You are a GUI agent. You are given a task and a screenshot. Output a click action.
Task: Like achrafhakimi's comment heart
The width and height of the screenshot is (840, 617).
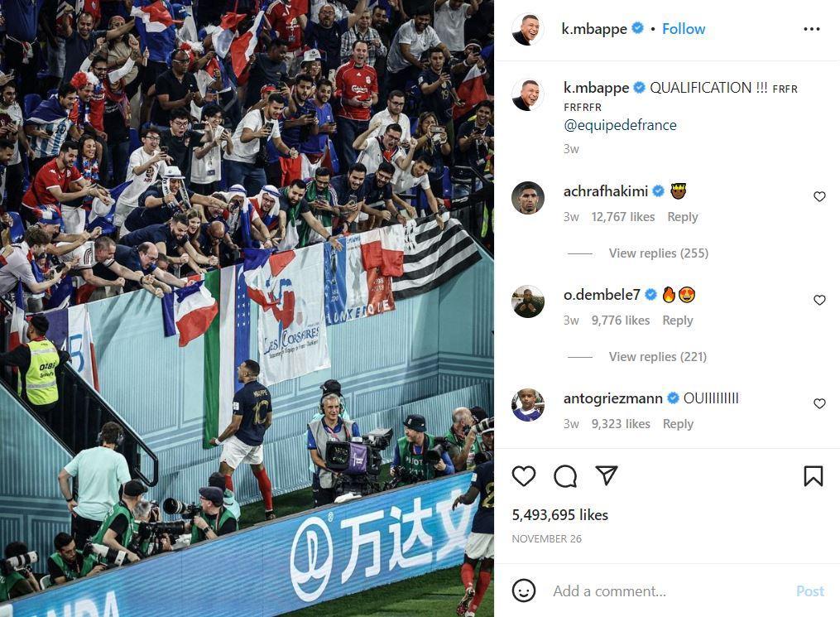click(x=819, y=197)
